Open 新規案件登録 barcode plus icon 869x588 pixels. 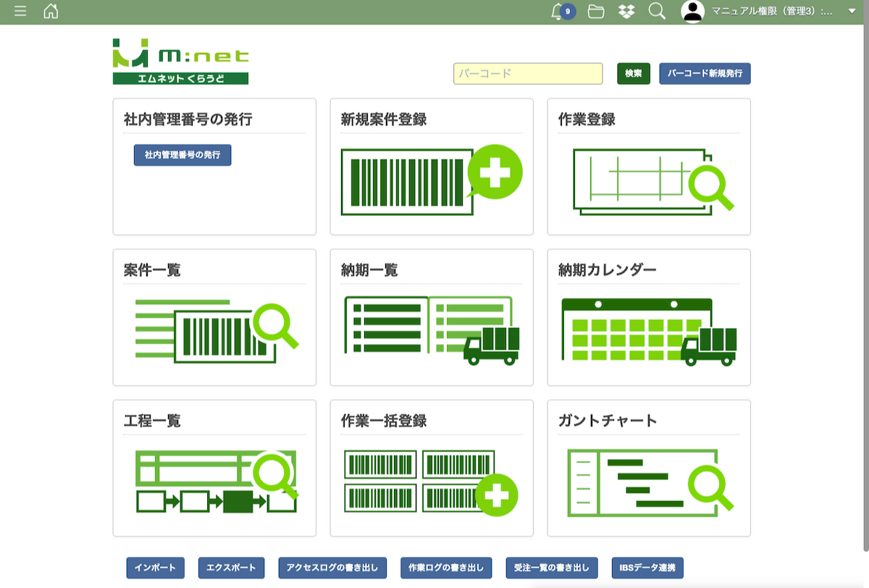pyautogui.click(x=431, y=180)
